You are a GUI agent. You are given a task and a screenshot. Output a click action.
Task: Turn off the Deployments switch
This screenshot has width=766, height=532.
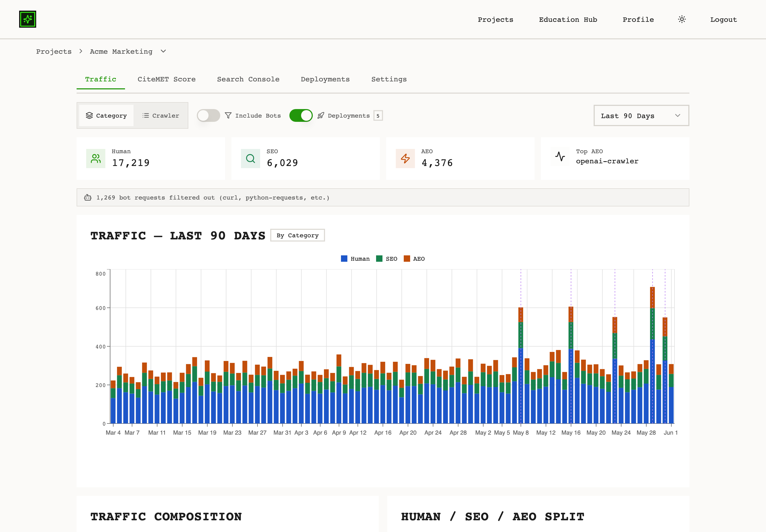pyautogui.click(x=301, y=115)
